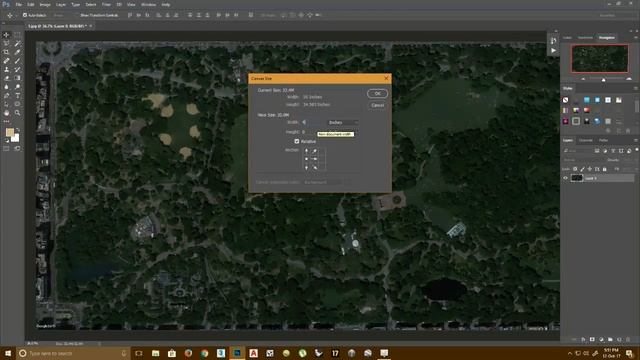
Task: Select the Magic Wand tool
Action: coord(17,44)
